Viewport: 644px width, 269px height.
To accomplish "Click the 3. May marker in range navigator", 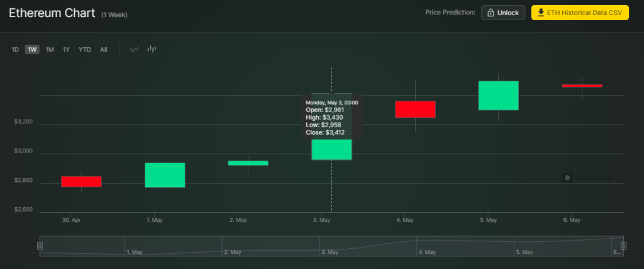I will 330,252.
